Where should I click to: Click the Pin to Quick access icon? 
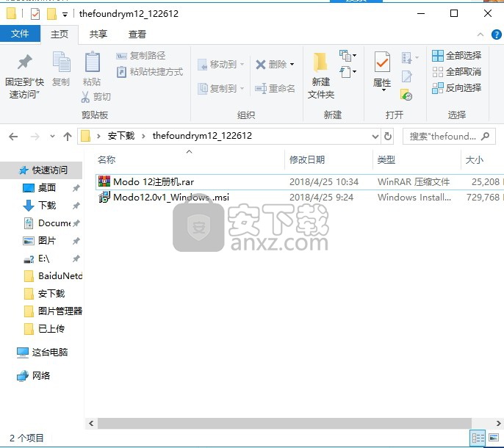point(25,62)
